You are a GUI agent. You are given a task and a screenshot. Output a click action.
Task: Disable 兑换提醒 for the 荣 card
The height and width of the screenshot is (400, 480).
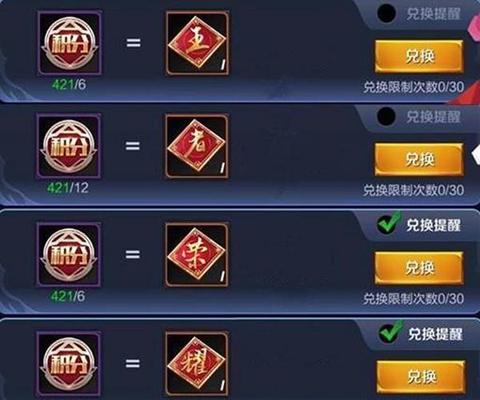click(x=389, y=223)
